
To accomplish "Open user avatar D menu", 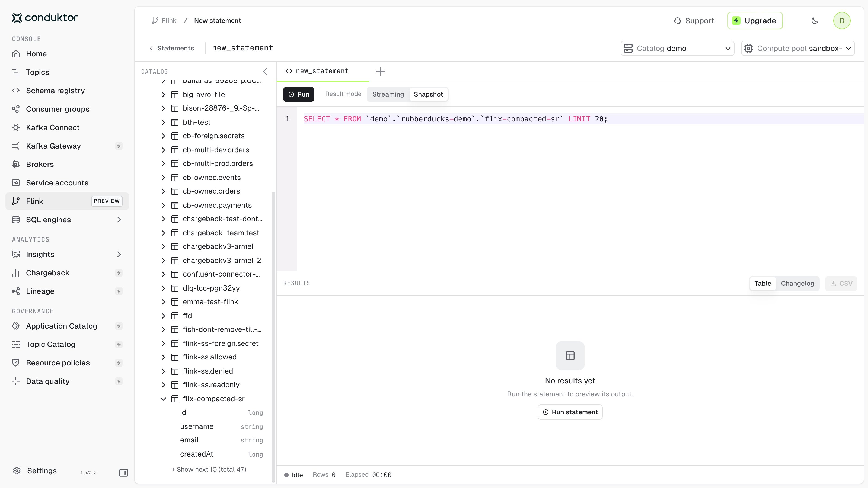I will [x=842, y=21].
